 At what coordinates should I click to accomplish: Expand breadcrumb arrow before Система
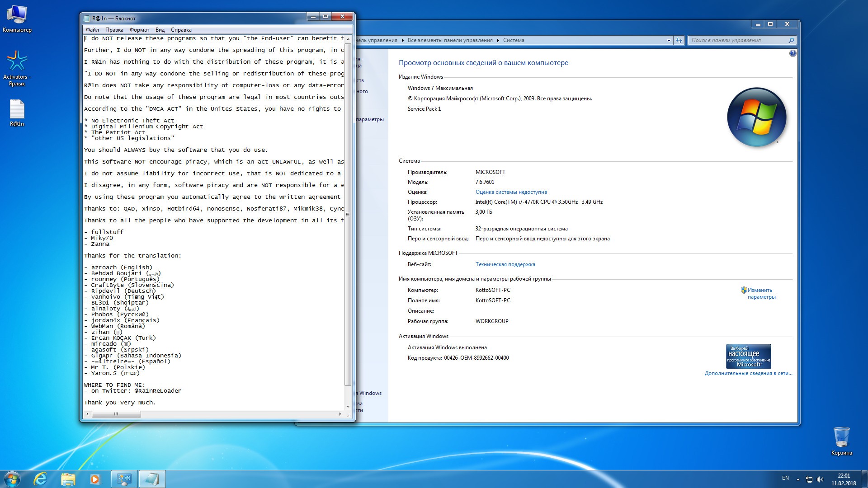[x=498, y=40]
